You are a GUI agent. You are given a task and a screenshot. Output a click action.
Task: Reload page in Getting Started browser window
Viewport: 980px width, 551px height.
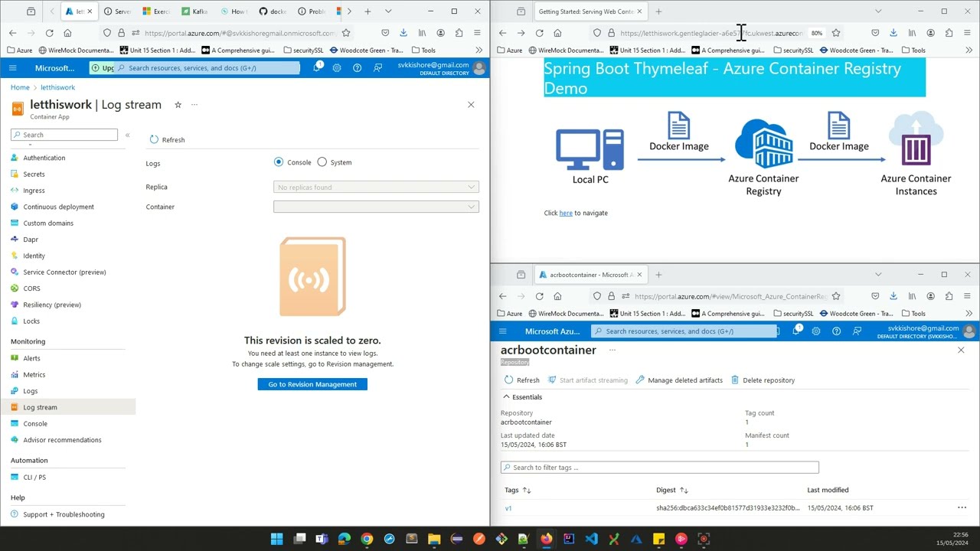pyautogui.click(x=539, y=33)
